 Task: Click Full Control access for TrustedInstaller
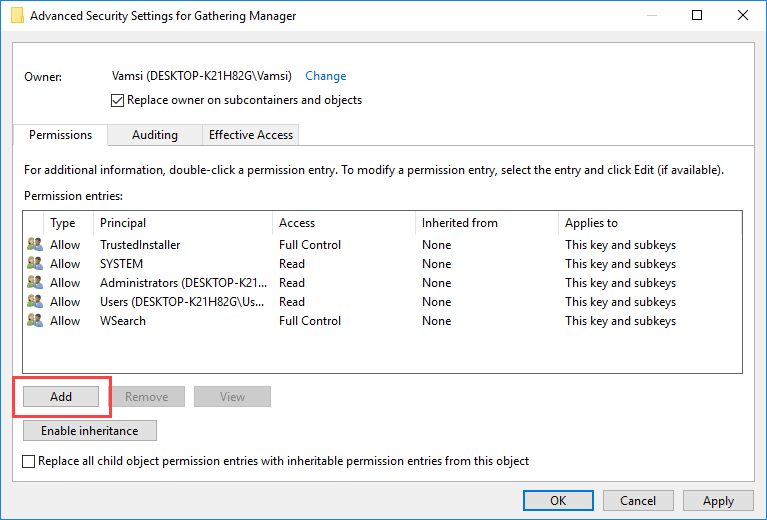pos(310,245)
